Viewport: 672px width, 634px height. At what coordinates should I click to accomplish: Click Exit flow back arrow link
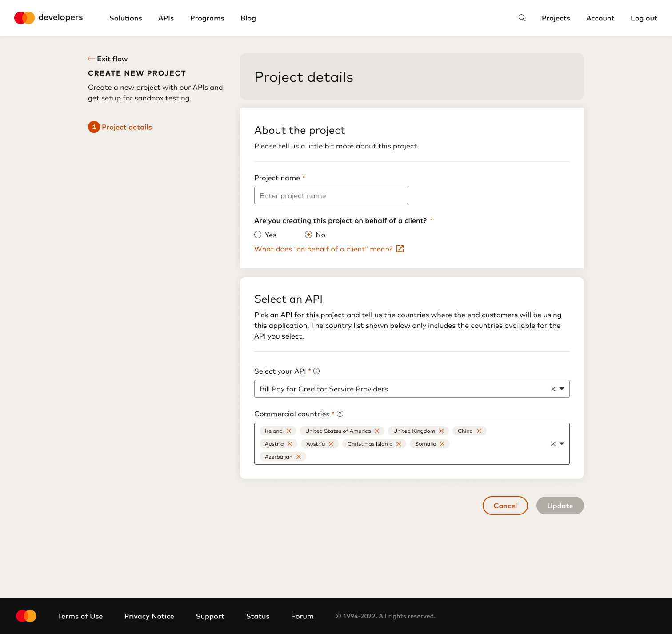coord(108,59)
